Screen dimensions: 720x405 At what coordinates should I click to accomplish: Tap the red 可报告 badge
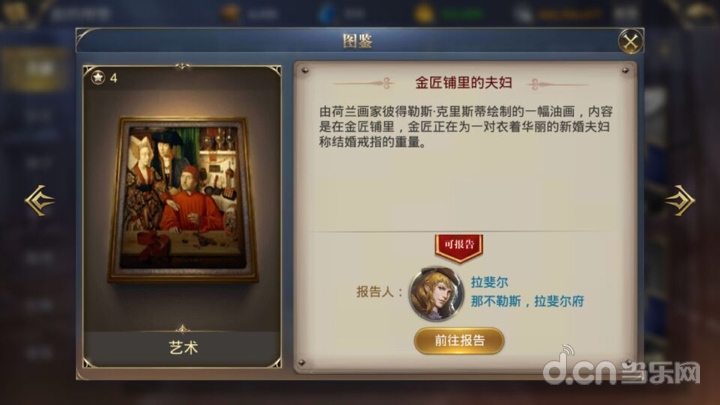pos(459,247)
